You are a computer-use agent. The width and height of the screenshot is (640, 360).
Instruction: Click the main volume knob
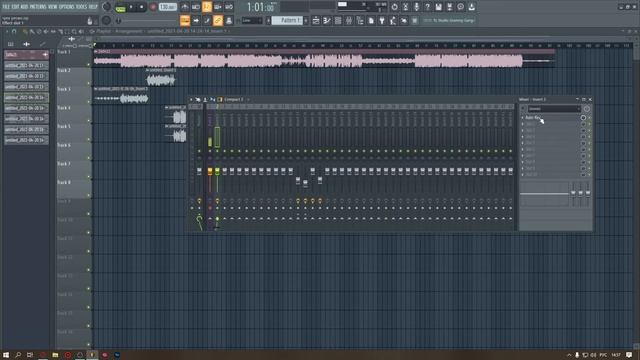107,7
